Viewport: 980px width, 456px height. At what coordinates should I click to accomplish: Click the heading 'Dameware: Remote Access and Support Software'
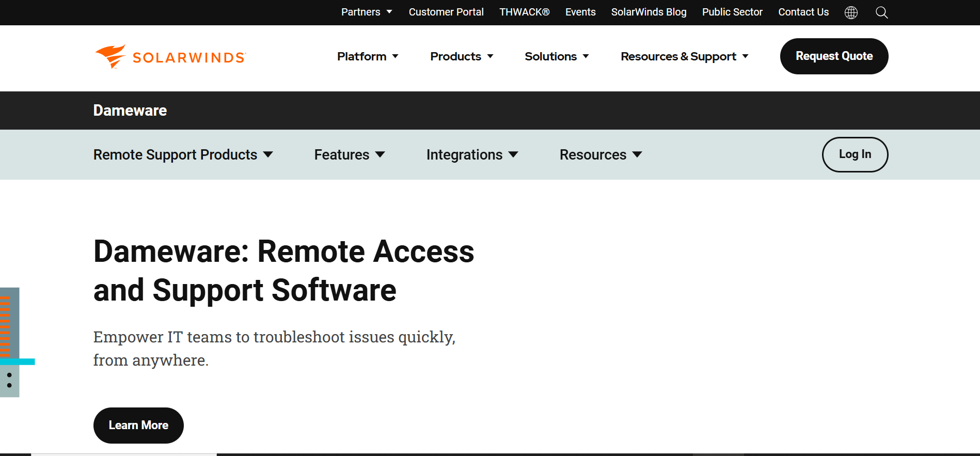(284, 271)
